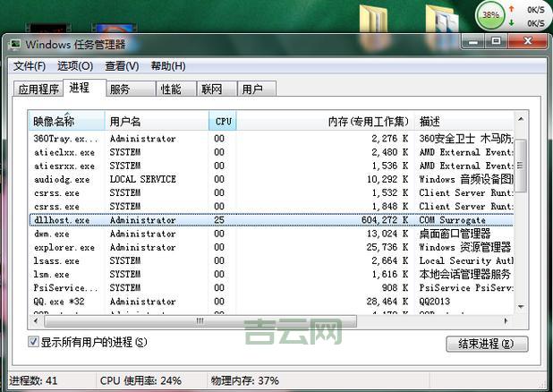Toggle 显示所有用户的进程 checkbox
This screenshot has height=392, width=553.
tap(33, 342)
